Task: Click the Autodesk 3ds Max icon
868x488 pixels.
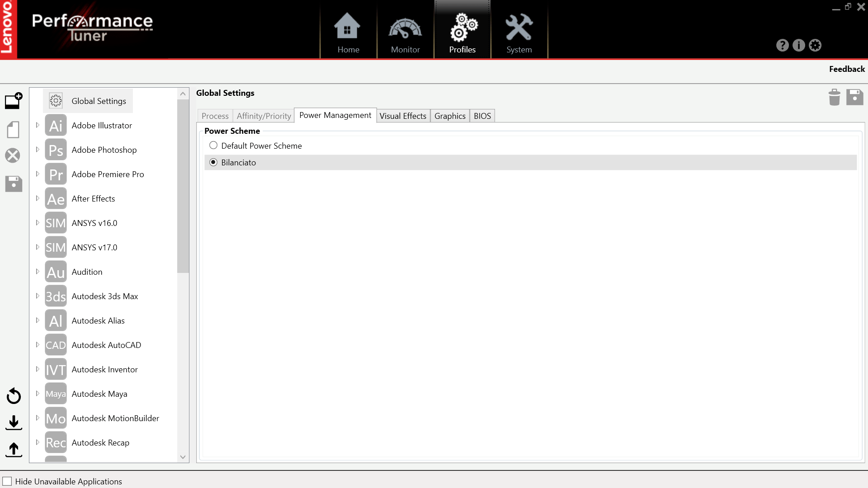Action: tap(56, 296)
